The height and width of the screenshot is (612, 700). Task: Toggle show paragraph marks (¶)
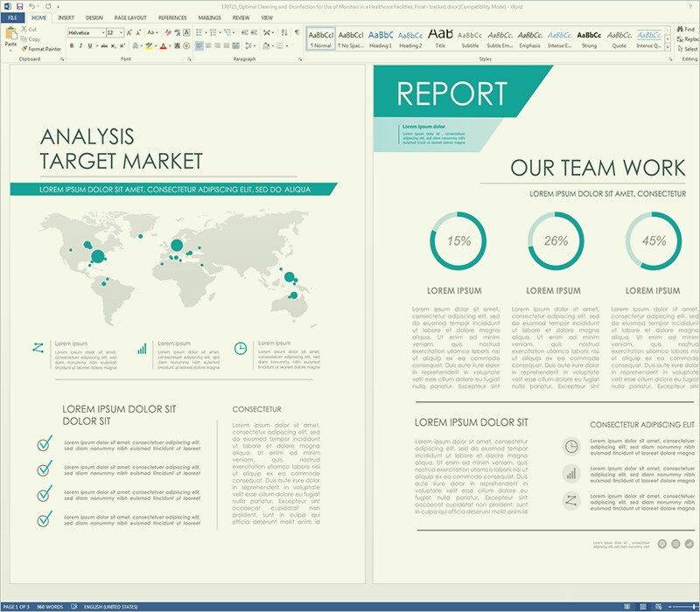tap(297, 32)
